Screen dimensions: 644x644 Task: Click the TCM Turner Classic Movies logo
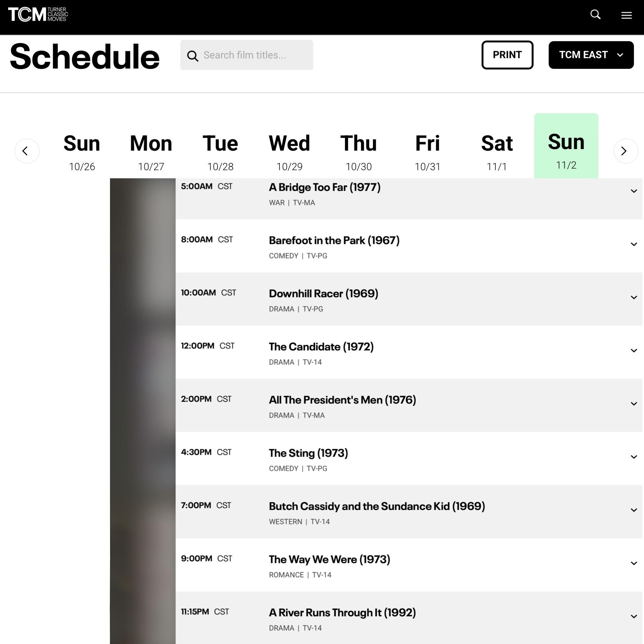[x=38, y=15]
